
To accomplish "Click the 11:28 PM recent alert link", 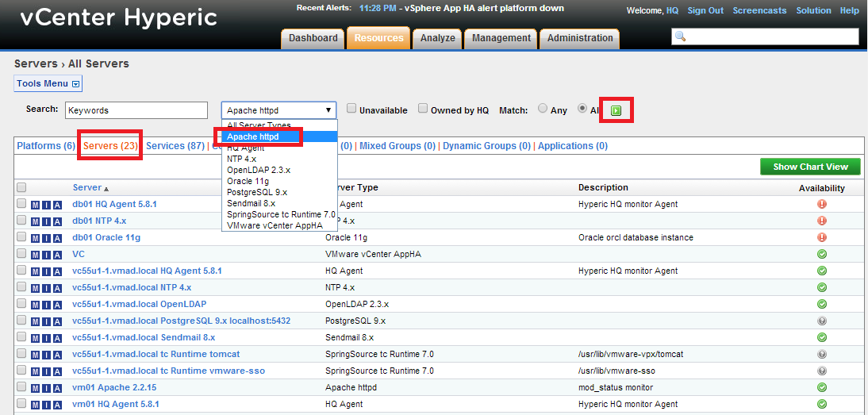I will pos(377,8).
